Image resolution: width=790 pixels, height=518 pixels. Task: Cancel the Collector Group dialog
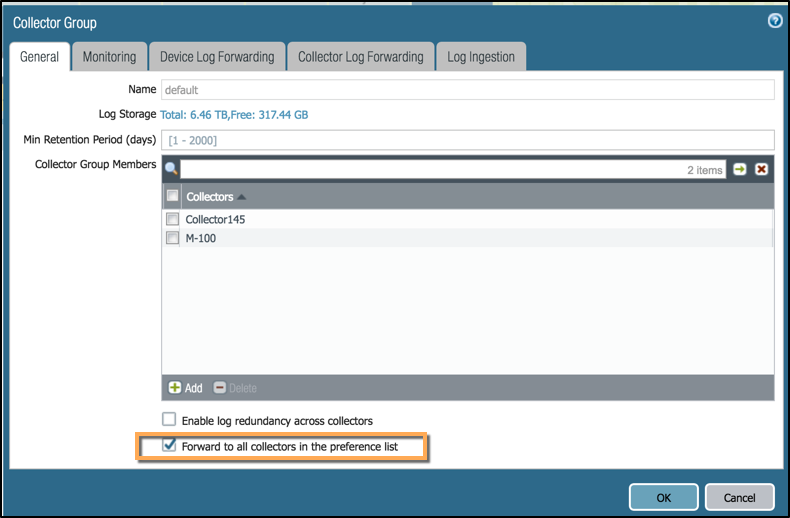click(740, 497)
